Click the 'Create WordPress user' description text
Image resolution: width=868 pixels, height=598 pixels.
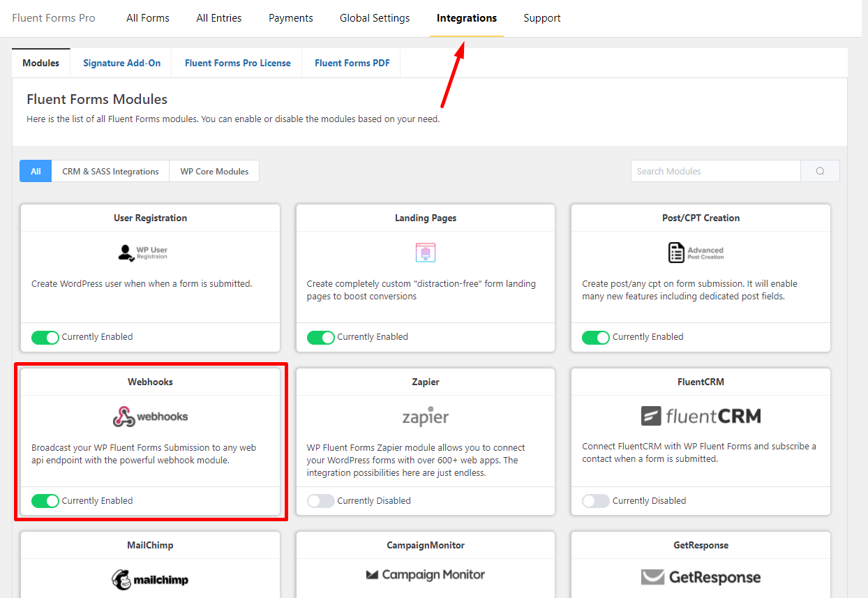(x=142, y=284)
